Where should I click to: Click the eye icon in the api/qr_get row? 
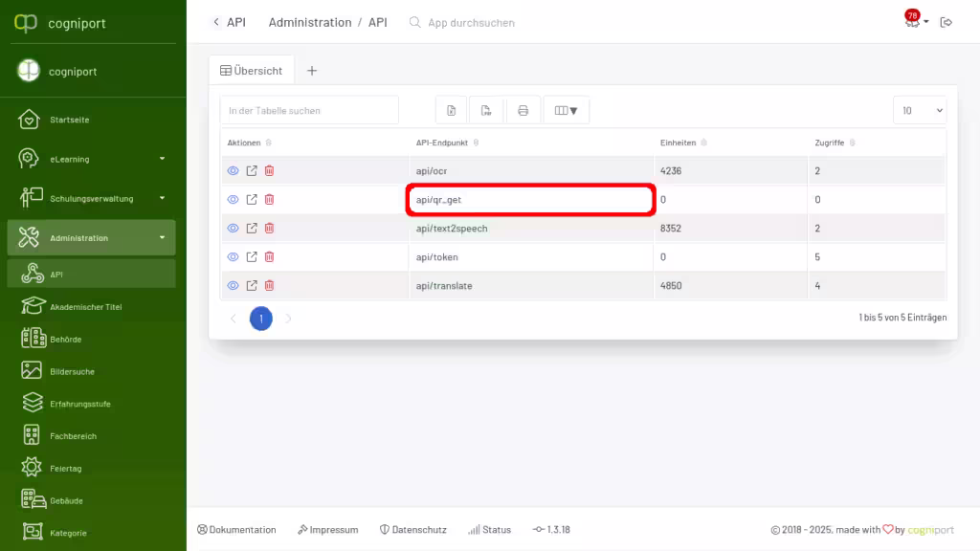(x=233, y=200)
